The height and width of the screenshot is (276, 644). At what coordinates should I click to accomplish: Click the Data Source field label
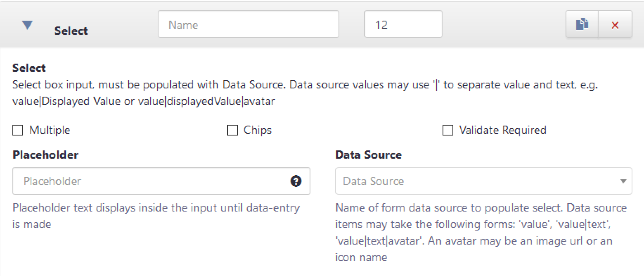point(369,155)
